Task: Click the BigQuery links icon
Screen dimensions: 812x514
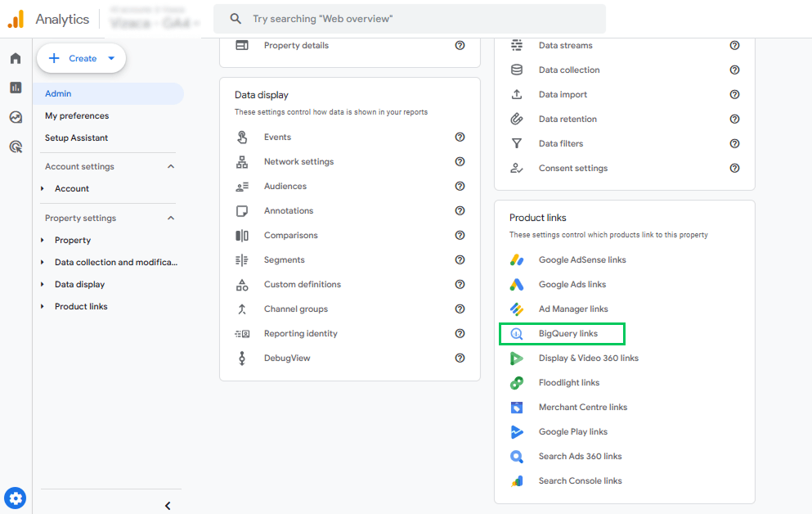Action: point(516,334)
